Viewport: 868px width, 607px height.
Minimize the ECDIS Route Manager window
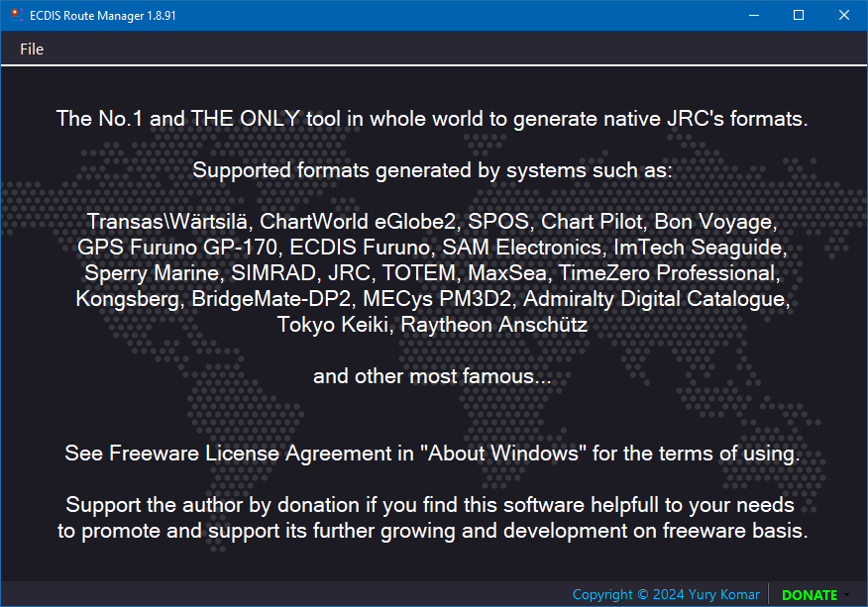pyautogui.click(x=754, y=15)
